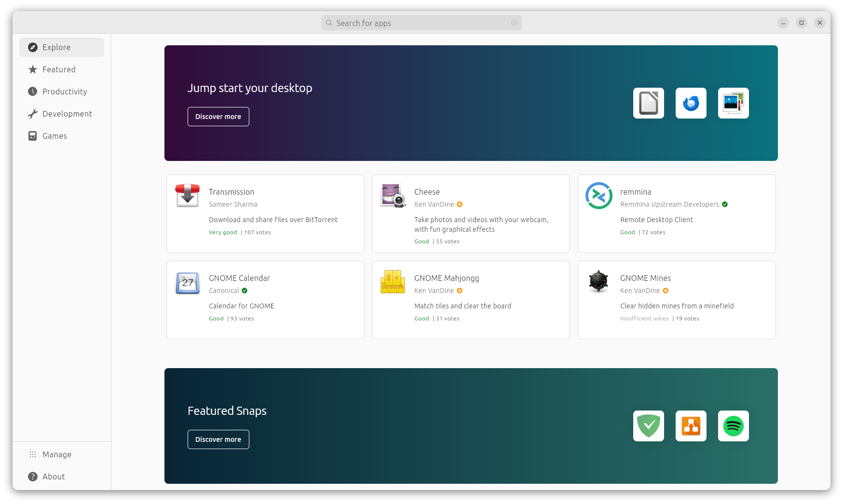Image resolution: width=843 pixels, height=504 pixels.
Task: Open the drawio diagram icon in Featured Snaps
Action: 691,425
